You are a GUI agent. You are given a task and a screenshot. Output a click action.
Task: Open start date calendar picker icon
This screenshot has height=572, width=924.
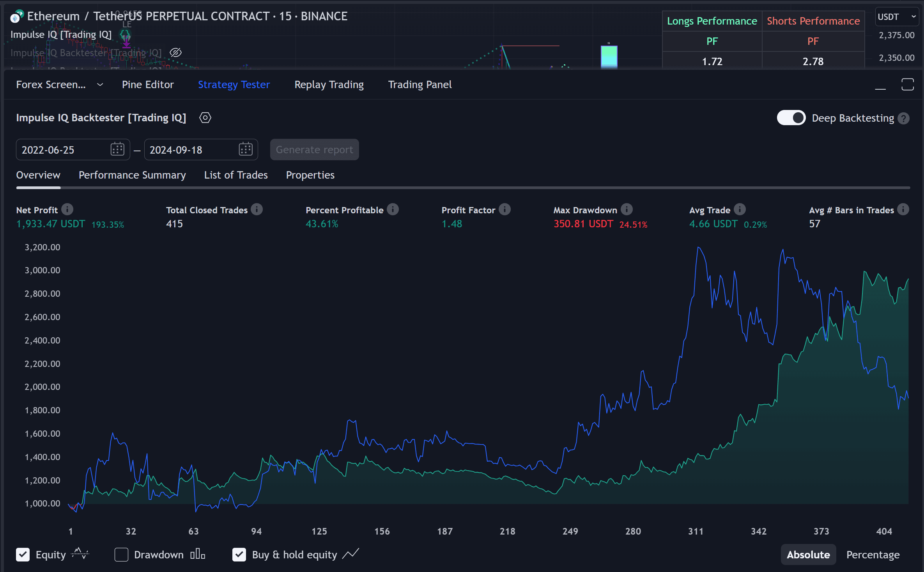(x=117, y=149)
